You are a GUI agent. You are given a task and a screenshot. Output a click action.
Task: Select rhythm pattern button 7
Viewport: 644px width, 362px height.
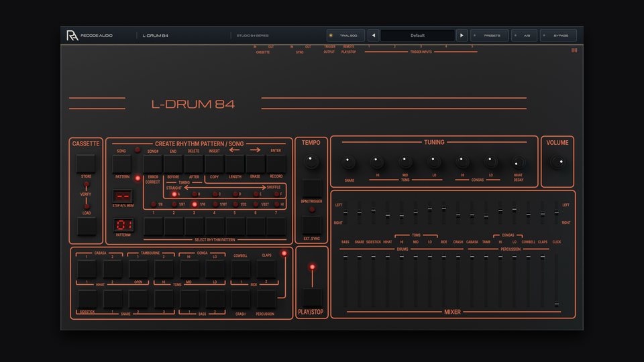(276, 227)
